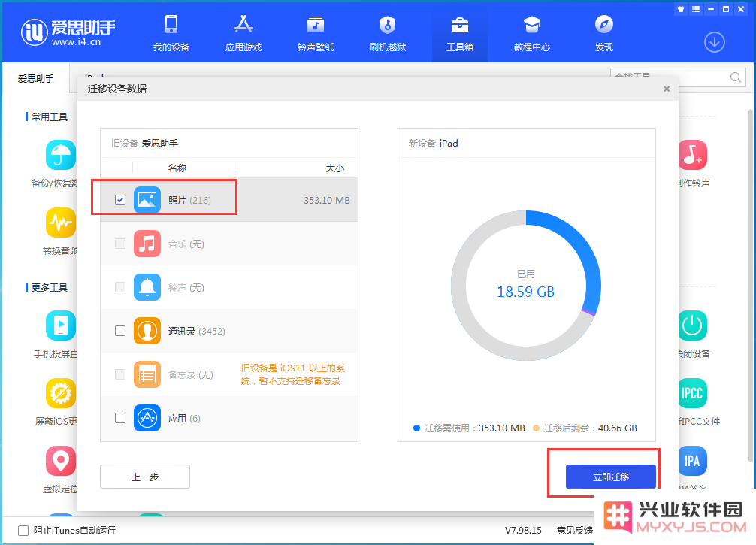Click 迁移需使用 legend entry
756x545 pixels.
[469, 428]
